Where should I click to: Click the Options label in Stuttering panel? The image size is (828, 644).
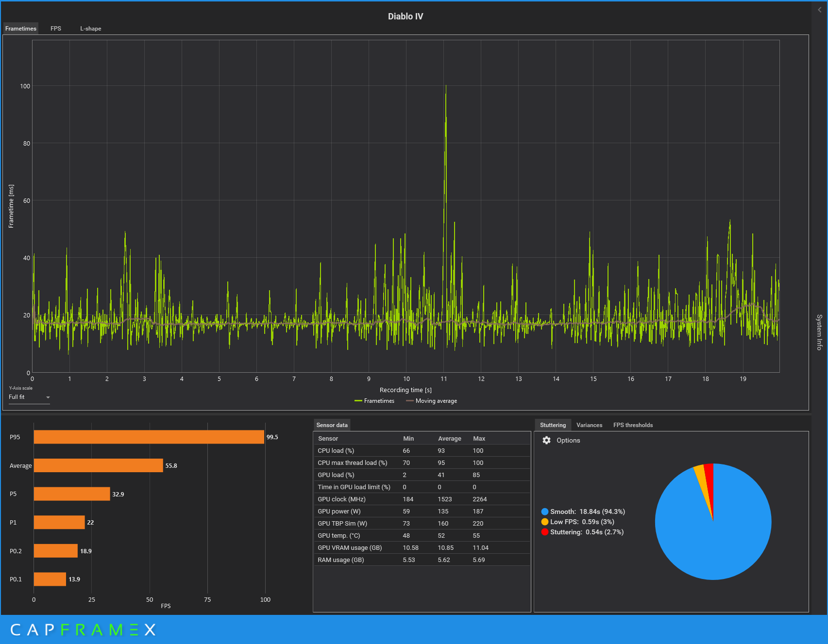pyautogui.click(x=568, y=440)
